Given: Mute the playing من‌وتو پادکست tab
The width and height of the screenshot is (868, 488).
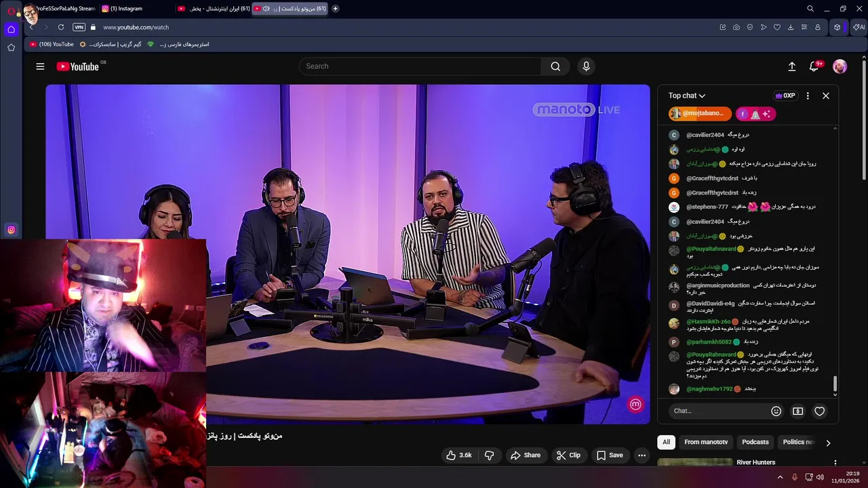Looking at the screenshot, I should [x=266, y=9].
